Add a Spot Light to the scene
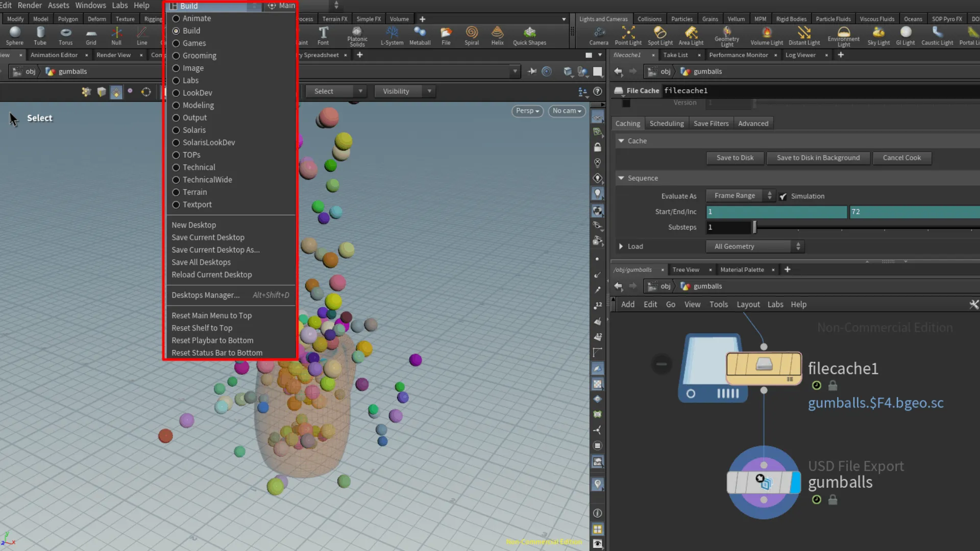The height and width of the screenshot is (551, 980). 660,36
